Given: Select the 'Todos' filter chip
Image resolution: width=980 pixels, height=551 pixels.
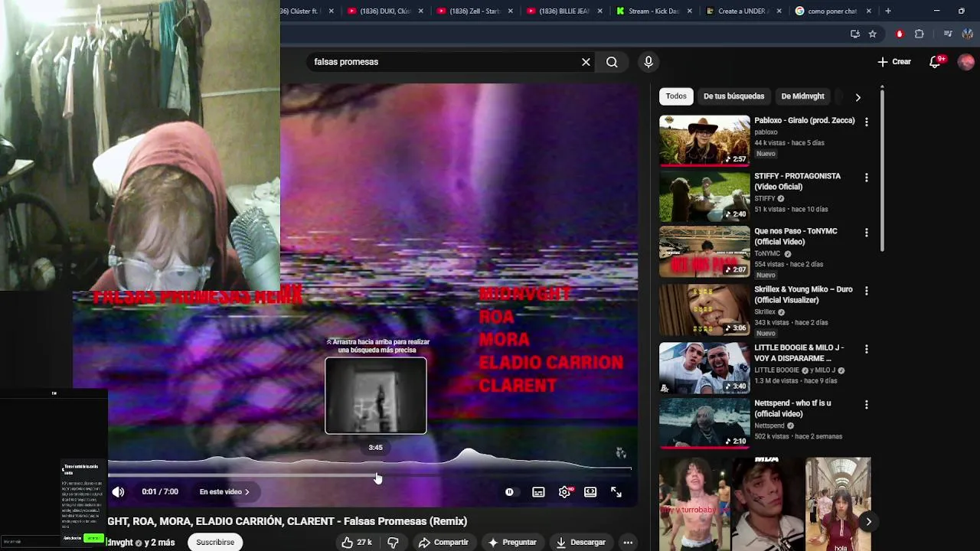Looking at the screenshot, I should (676, 96).
